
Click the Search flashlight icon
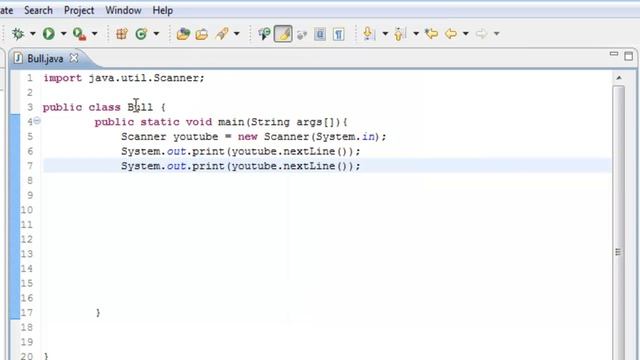[x=222, y=33]
